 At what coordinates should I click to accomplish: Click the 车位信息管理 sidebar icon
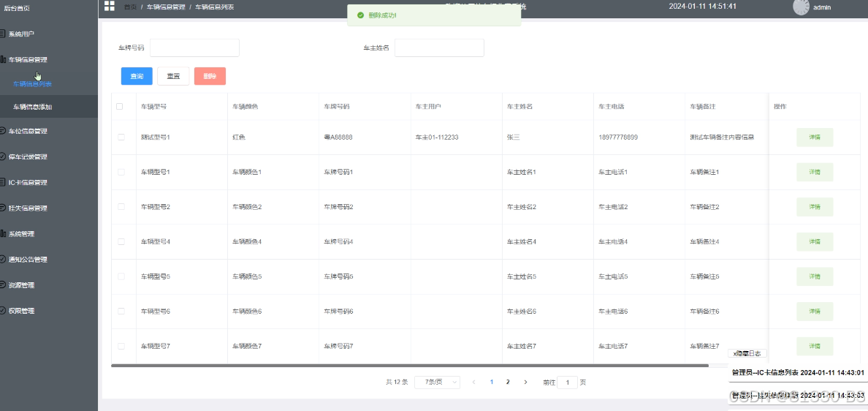(x=3, y=132)
